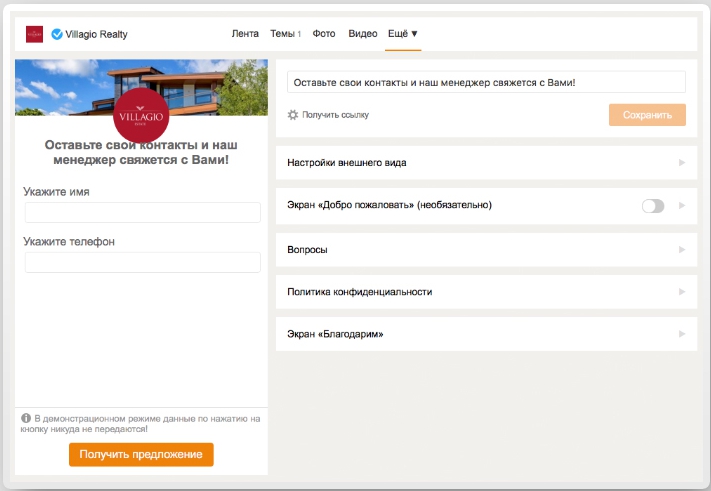Click the blue verified checkmark badge
This screenshot has height=491, width=711.
point(57,34)
